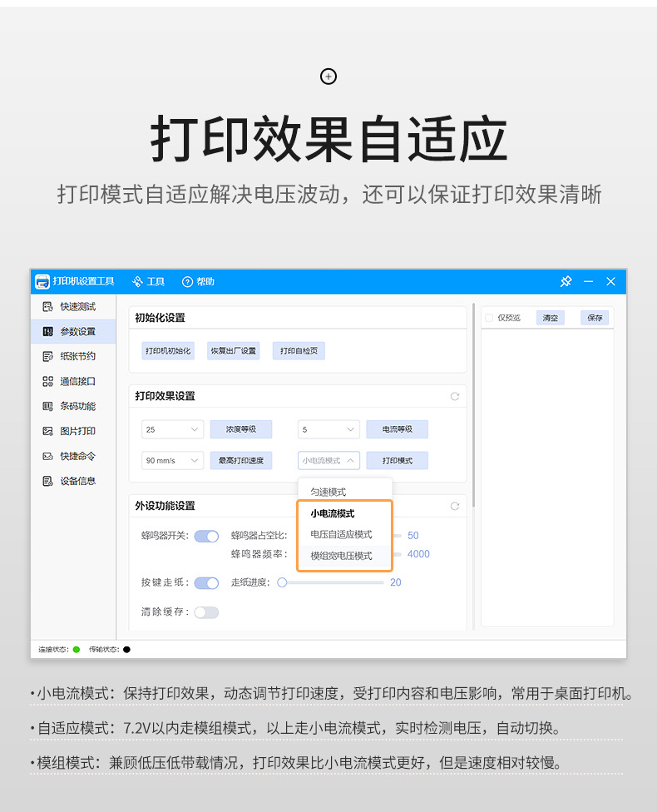Click the 蜂鸣器频率 slider end near 4000
This screenshot has height=812, width=657.
click(x=397, y=554)
